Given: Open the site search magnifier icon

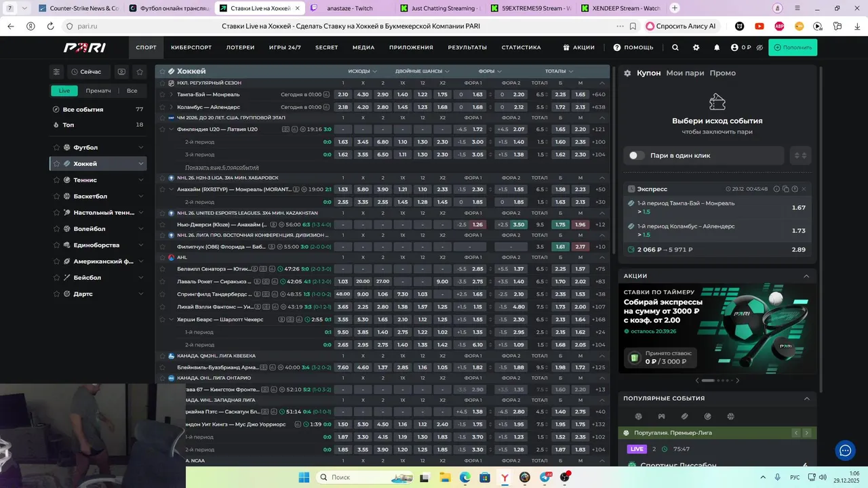Looking at the screenshot, I should [675, 47].
